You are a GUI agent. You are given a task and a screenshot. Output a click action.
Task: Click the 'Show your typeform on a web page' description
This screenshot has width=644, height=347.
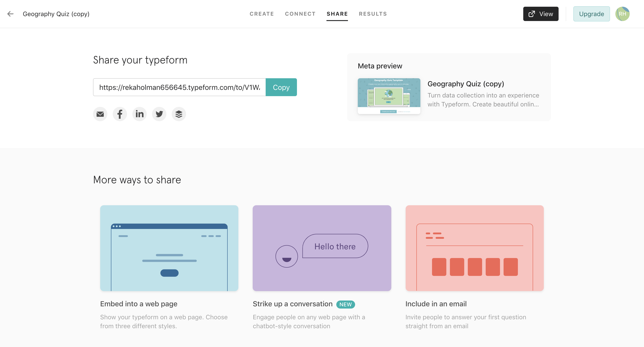(164, 322)
